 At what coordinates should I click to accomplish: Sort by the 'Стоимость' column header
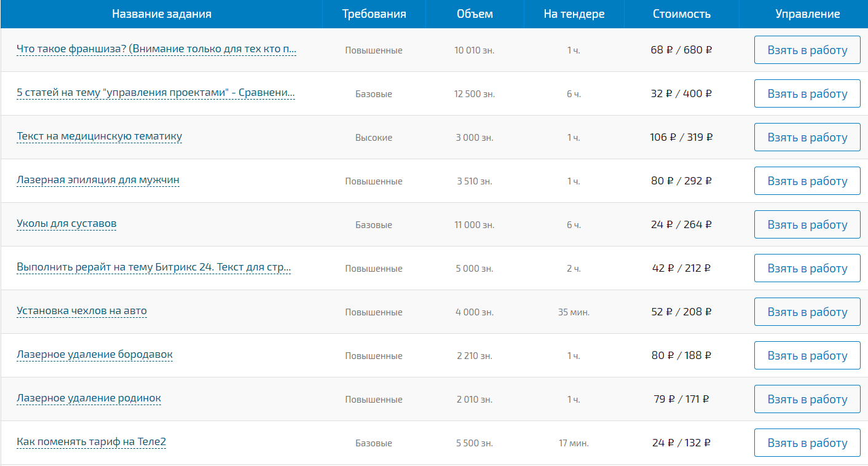click(x=681, y=14)
